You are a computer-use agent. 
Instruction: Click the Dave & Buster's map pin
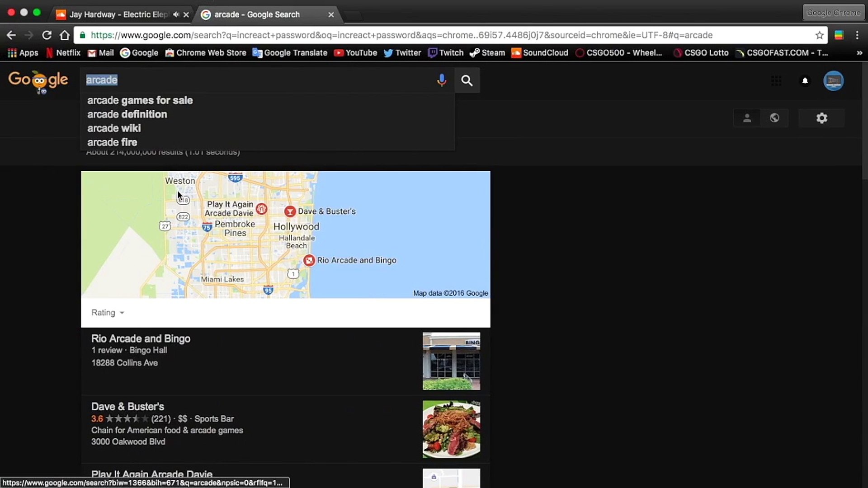click(290, 211)
